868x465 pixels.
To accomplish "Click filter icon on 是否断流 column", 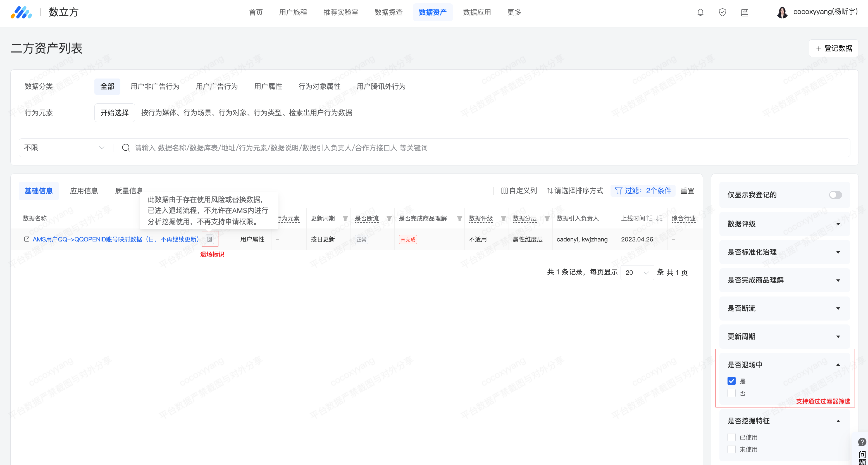I will (x=389, y=219).
